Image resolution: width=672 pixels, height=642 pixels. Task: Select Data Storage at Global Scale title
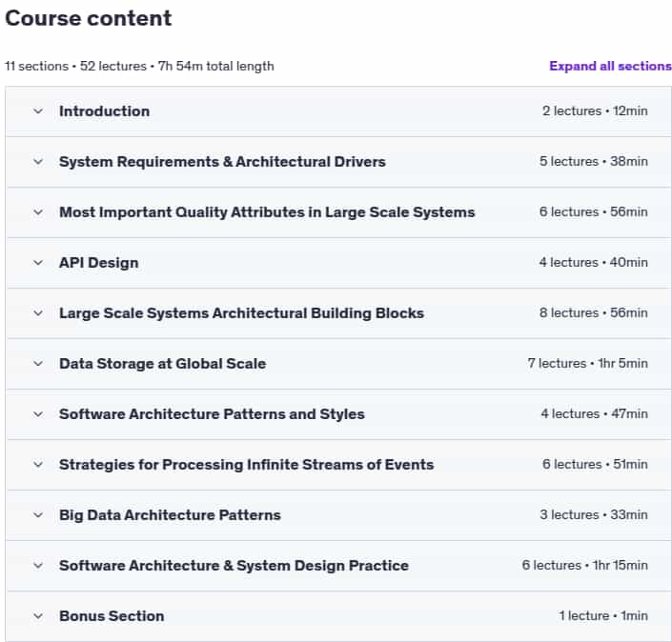[163, 364]
